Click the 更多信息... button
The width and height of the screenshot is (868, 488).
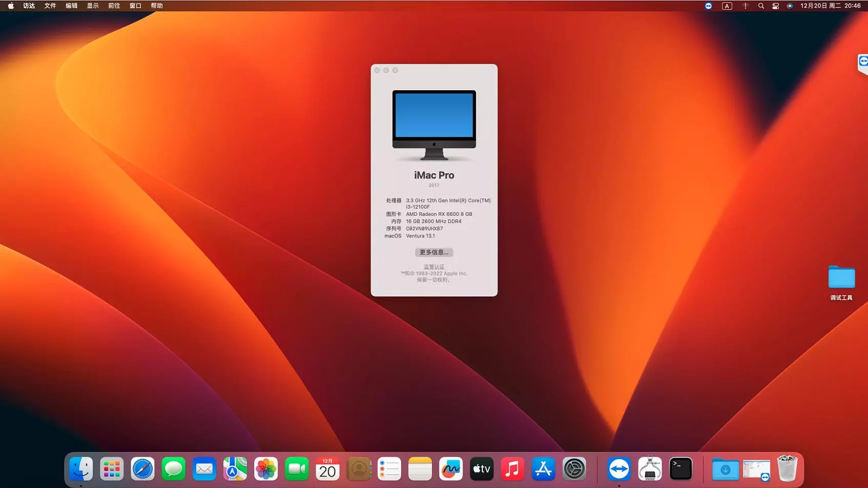(x=434, y=252)
